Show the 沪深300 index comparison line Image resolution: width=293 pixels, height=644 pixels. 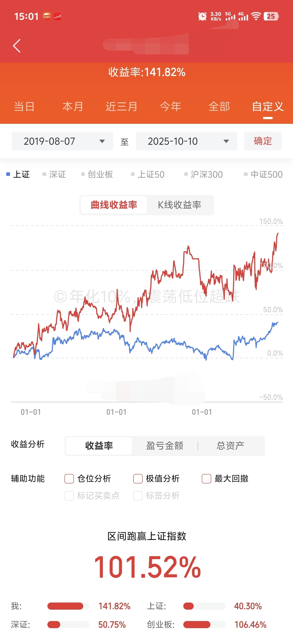click(203, 174)
